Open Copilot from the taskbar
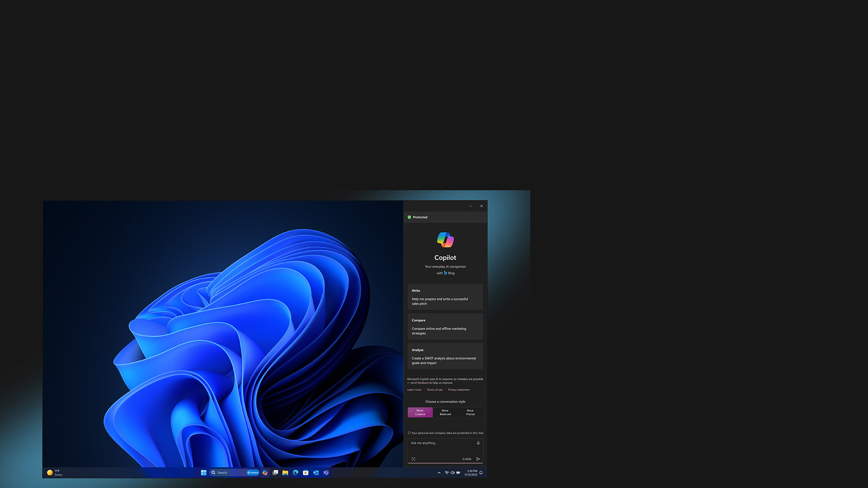The height and width of the screenshot is (488, 868). pos(265,473)
